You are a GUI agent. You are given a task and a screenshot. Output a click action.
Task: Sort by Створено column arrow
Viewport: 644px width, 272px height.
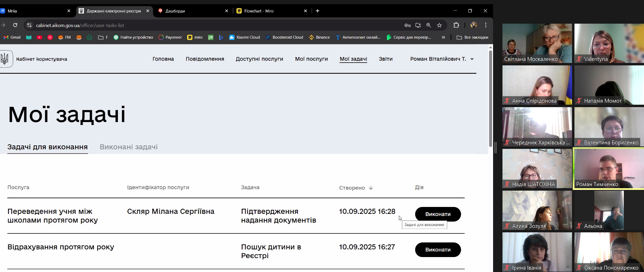tap(371, 188)
